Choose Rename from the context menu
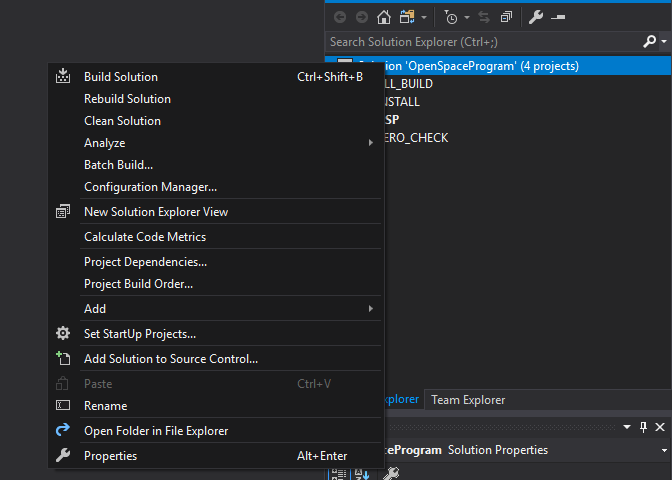Viewport: 672px width, 480px height. [x=216, y=406]
